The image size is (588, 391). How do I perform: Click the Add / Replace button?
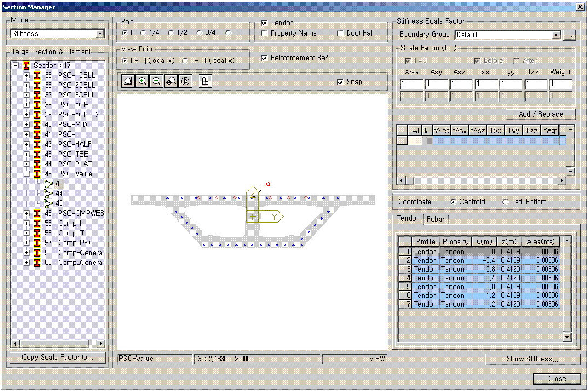pyautogui.click(x=540, y=114)
